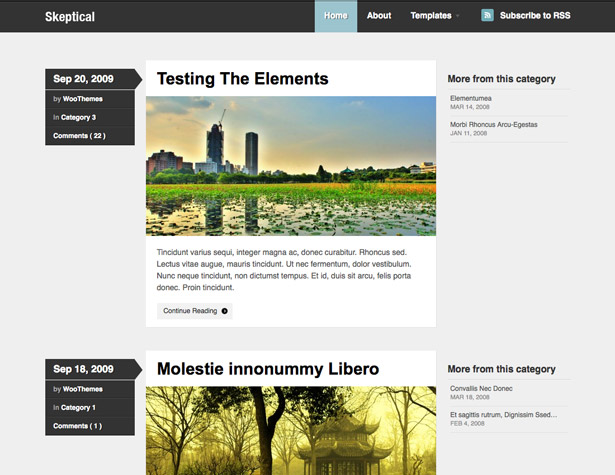
Task: Click the MAR 14, 2008 date text
Action: pyautogui.click(x=469, y=107)
